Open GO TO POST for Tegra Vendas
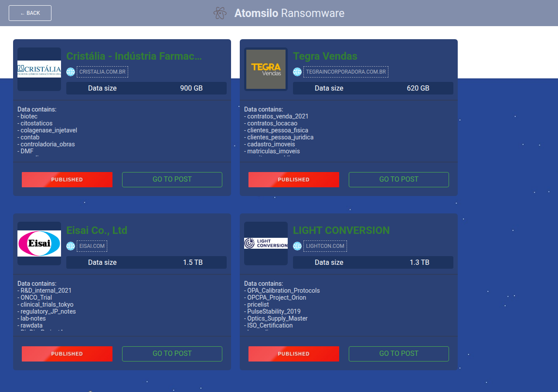 tap(399, 179)
